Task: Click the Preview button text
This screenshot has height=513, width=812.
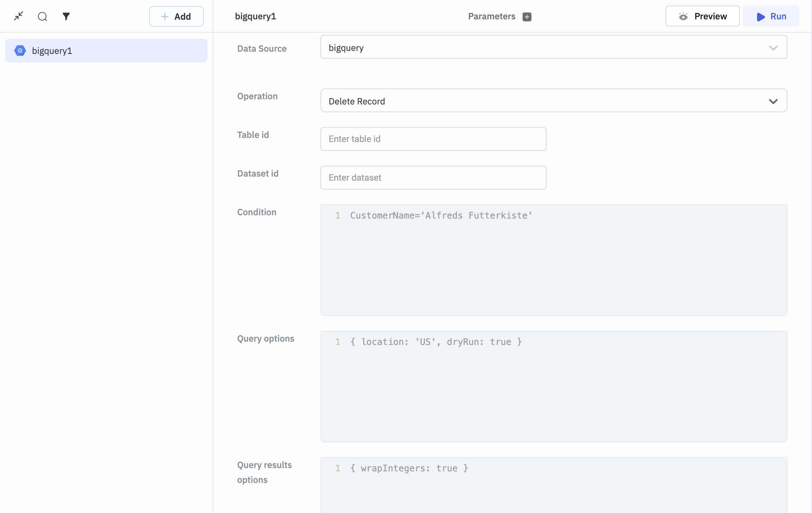Action: pyautogui.click(x=710, y=16)
